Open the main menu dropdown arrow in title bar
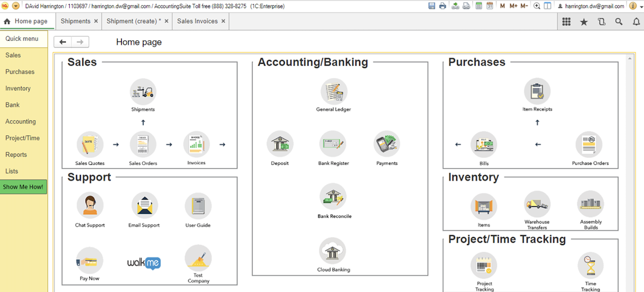644x292 pixels. click(16, 6)
